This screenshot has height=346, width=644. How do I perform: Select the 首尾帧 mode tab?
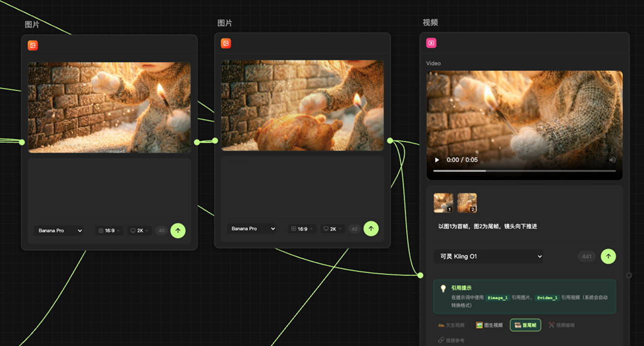[525, 325]
